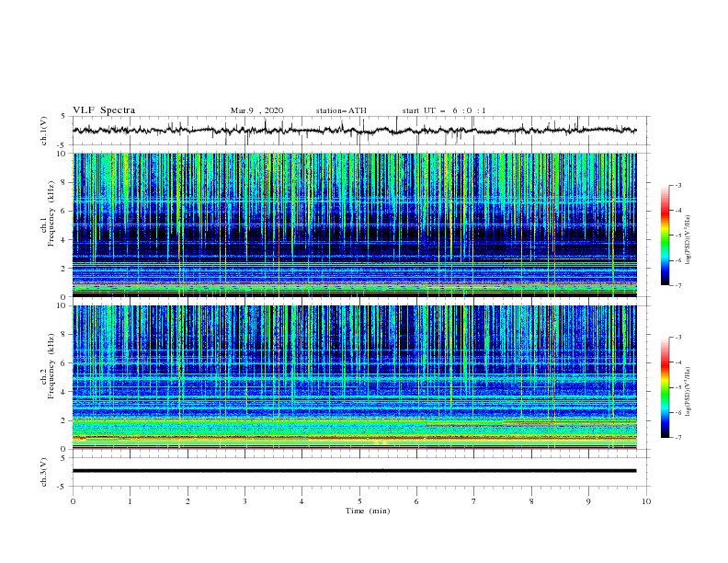728x563 pixels.
Task: Click the "-7" label on upper color bar
Action: coord(678,285)
